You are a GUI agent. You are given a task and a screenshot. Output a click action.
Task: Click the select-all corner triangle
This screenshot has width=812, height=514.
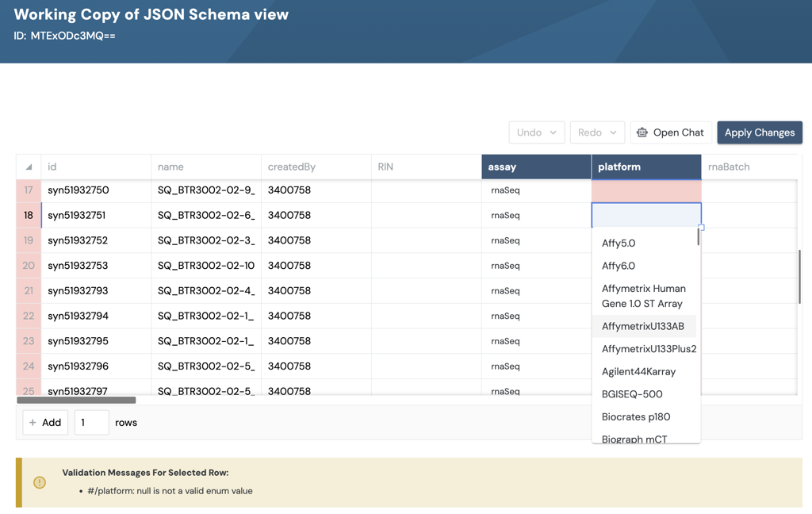(29, 167)
